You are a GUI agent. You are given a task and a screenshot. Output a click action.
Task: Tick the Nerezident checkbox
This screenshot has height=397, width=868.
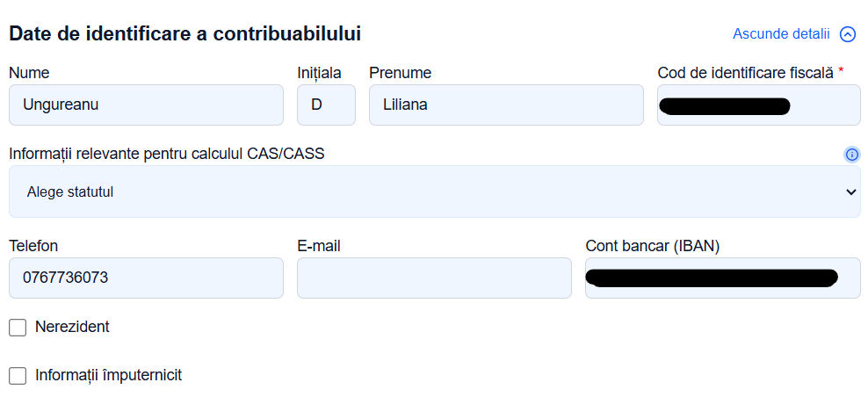[18, 328]
